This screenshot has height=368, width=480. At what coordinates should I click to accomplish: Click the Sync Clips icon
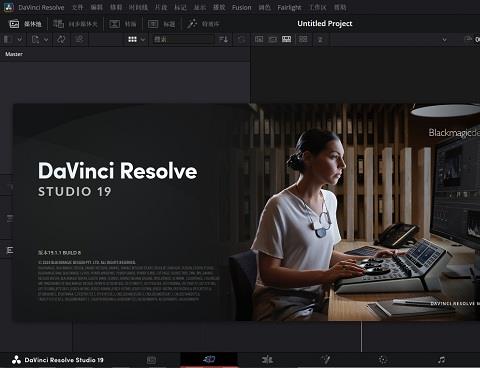click(x=61, y=39)
